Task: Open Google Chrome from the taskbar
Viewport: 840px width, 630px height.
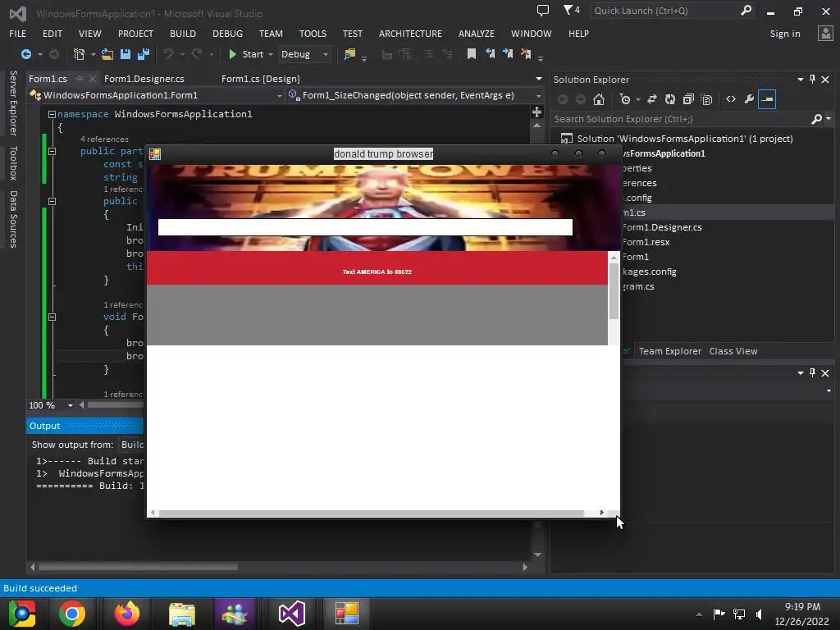Action: (72, 614)
